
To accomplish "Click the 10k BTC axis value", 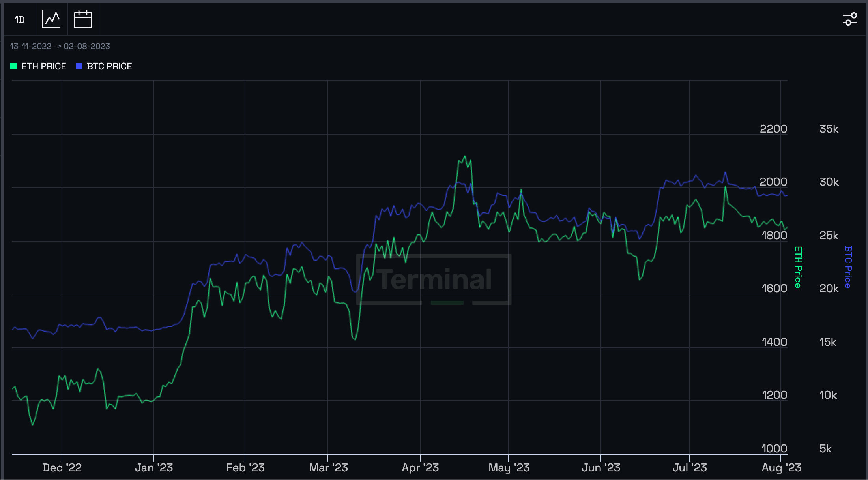I will coord(828,395).
